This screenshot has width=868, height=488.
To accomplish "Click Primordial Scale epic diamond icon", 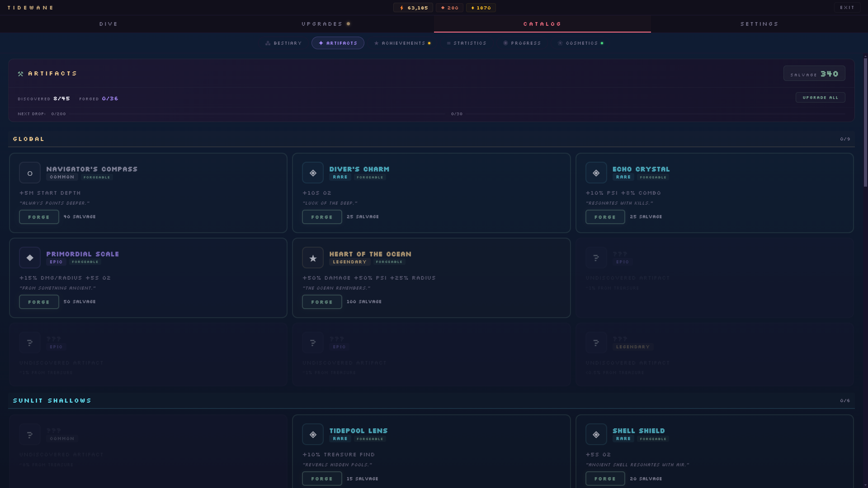I will tap(30, 258).
